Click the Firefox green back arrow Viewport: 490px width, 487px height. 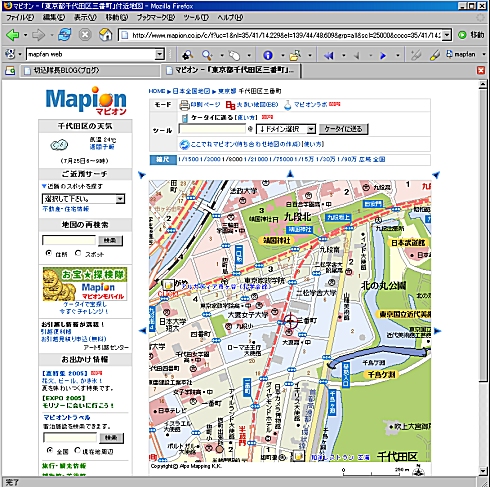(x=13, y=35)
